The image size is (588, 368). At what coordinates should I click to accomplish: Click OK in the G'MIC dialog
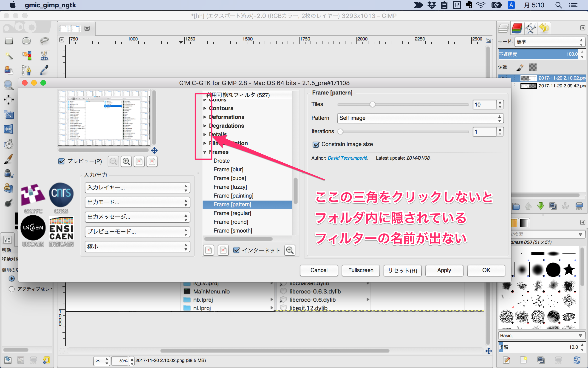486,270
